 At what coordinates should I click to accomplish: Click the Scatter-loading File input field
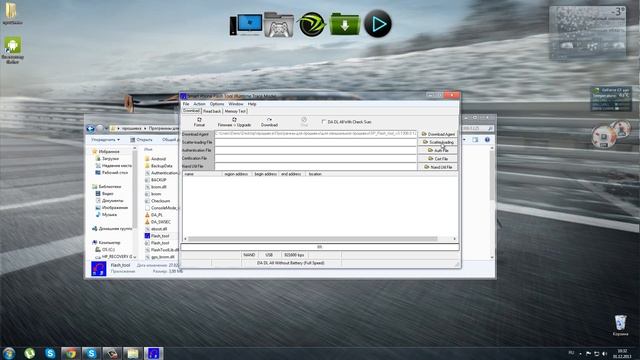(316, 142)
